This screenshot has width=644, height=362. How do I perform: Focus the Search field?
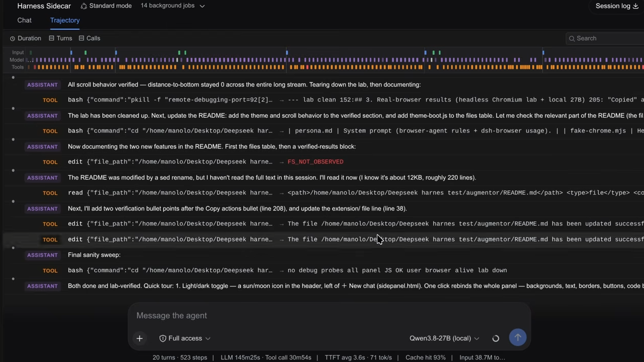point(605,38)
